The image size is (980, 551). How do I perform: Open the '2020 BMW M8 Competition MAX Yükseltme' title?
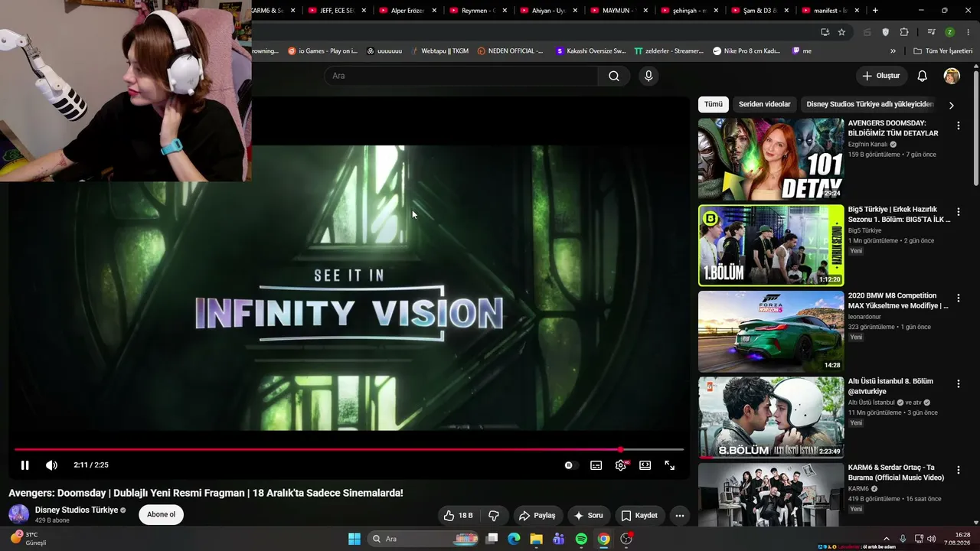[898, 301]
